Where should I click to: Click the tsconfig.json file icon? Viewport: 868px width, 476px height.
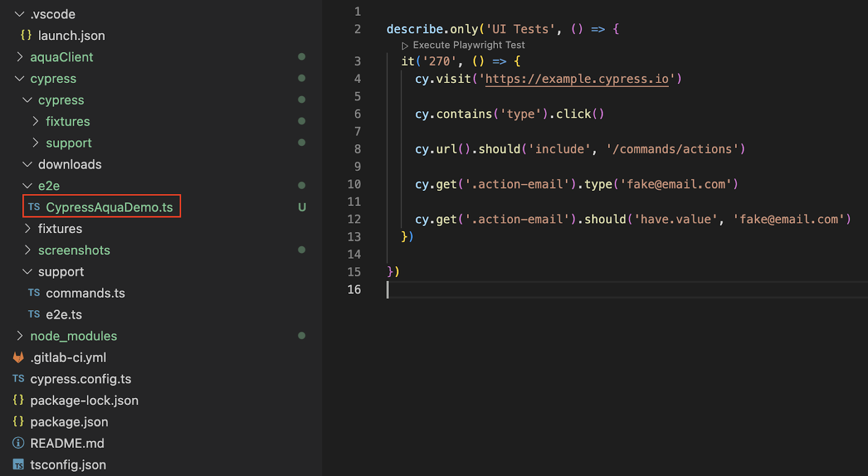pos(18,465)
